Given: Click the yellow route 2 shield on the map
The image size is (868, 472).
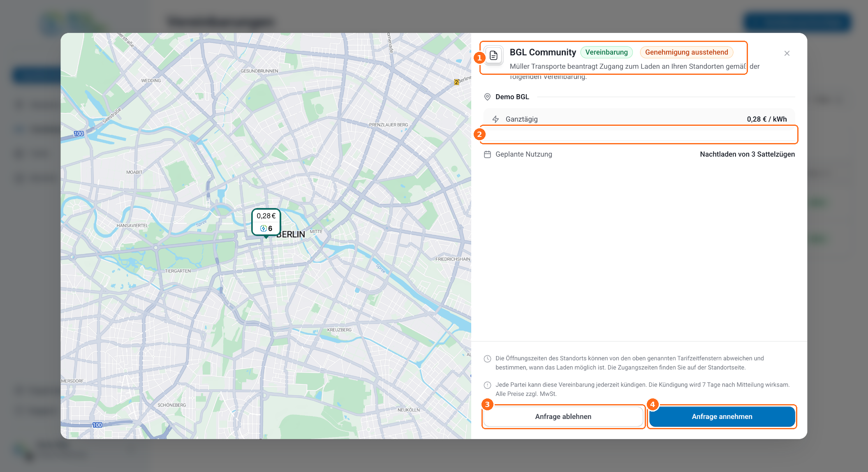Looking at the screenshot, I should 456,82.
